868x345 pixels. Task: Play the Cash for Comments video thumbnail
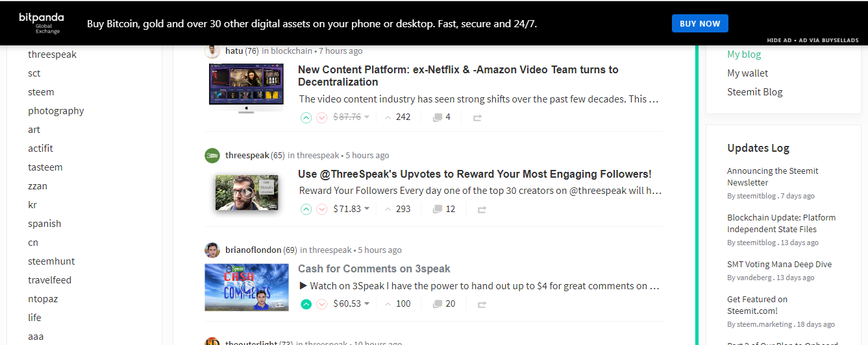coord(247,287)
